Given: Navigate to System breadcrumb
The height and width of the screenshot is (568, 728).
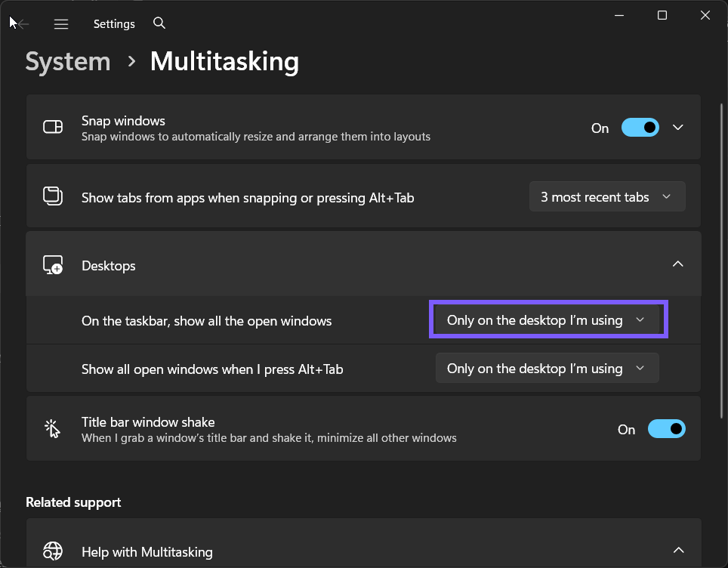Looking at the screenshot, I should pos(68,61).
